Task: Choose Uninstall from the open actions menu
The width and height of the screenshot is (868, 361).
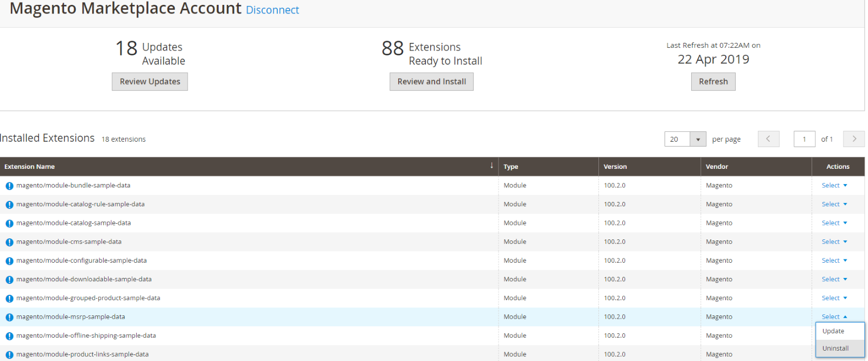Action: click(840, 349)
